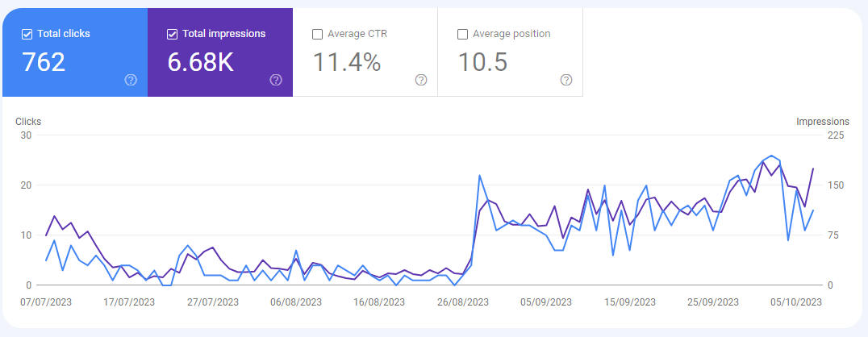Click the 10.5 average position figure

click(482, 62)
